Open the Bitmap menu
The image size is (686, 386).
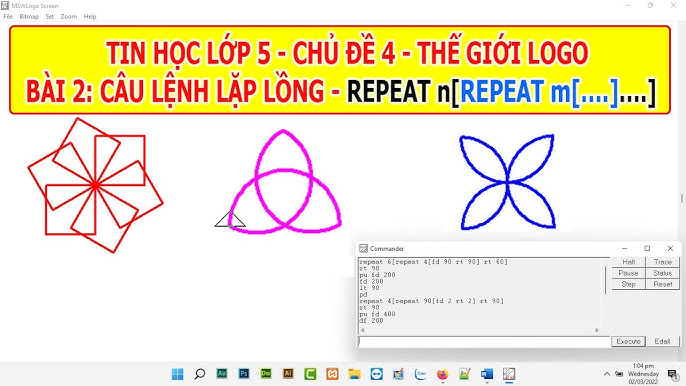coord(29,17)
